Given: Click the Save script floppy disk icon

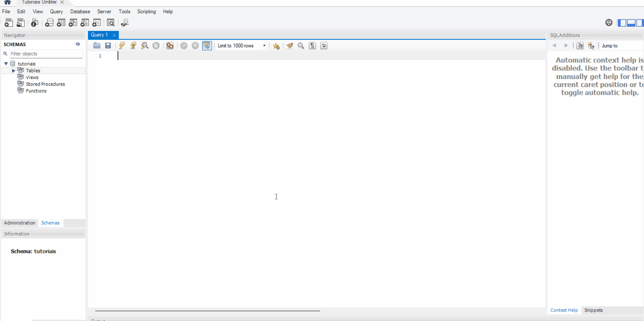Looking at the screenshot, I should coord(108,46).
